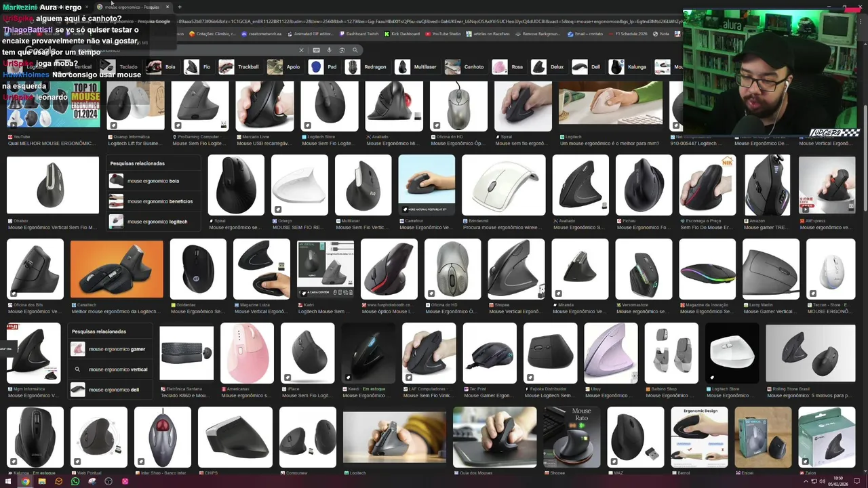This screenshot has width=868, height=488.
Task: Open the on-screen keyboard icon in search bar
Action: pyautogui.click(x=316, y=50)
